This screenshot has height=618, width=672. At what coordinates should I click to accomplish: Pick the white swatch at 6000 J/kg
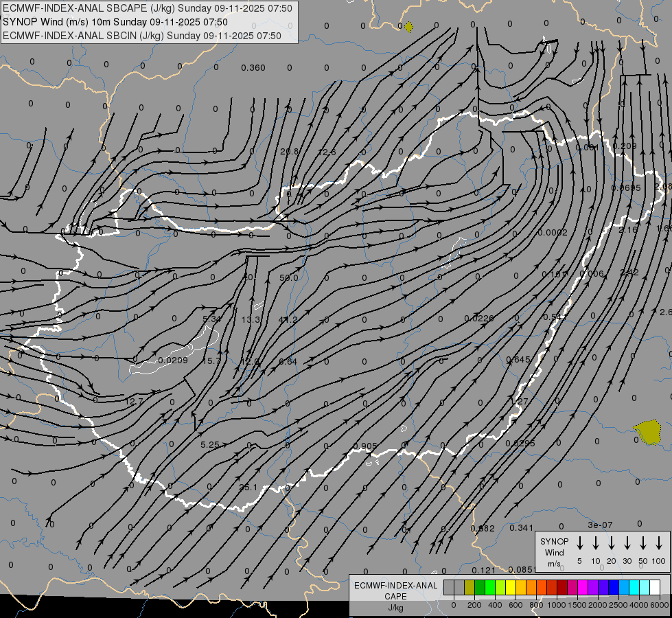[656, 587]
